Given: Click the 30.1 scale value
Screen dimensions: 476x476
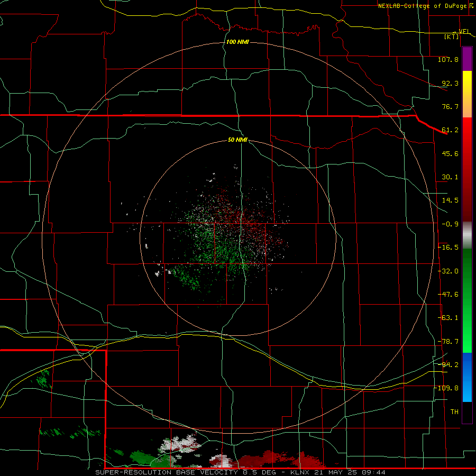Looking at the screenshot, I should (x=450, y=177).
